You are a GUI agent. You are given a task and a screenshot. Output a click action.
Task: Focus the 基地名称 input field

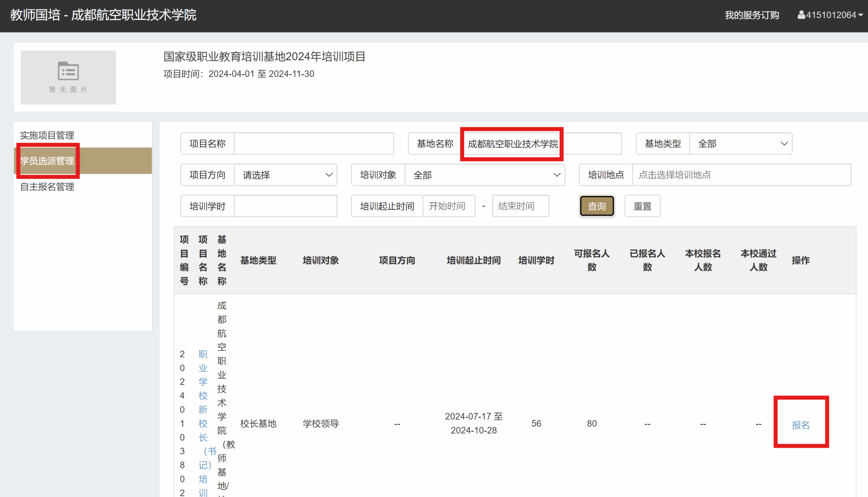(x=541, y=144)
